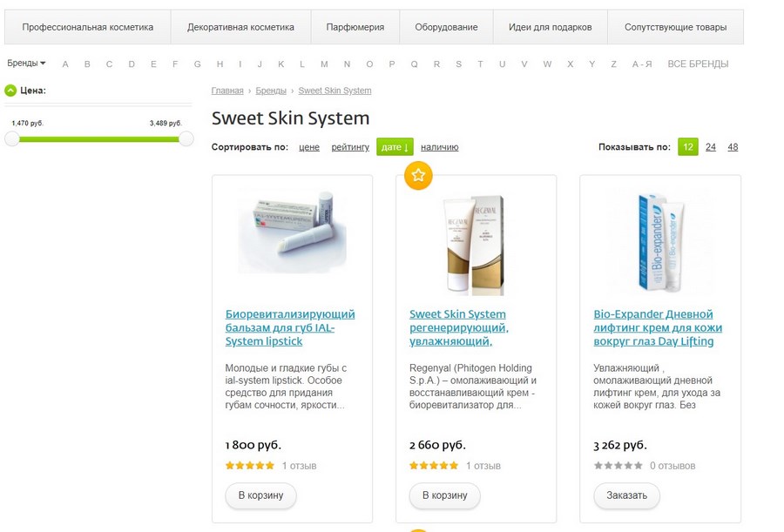Image resolution: width=784 pixels, height=532 pixels.
Task: Open the Парфюмерия menu
Action: pos(355,27)
